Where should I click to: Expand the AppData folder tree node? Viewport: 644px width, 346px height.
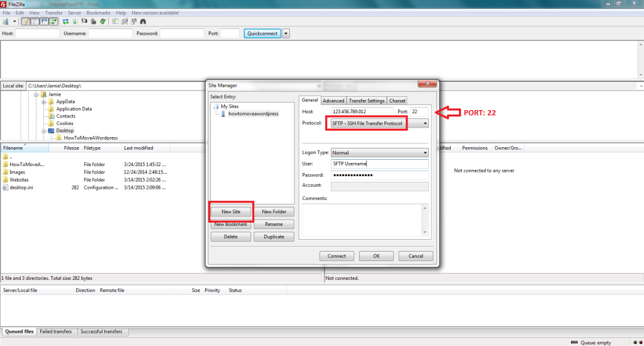pyautogui.click(x=43, y=102)
